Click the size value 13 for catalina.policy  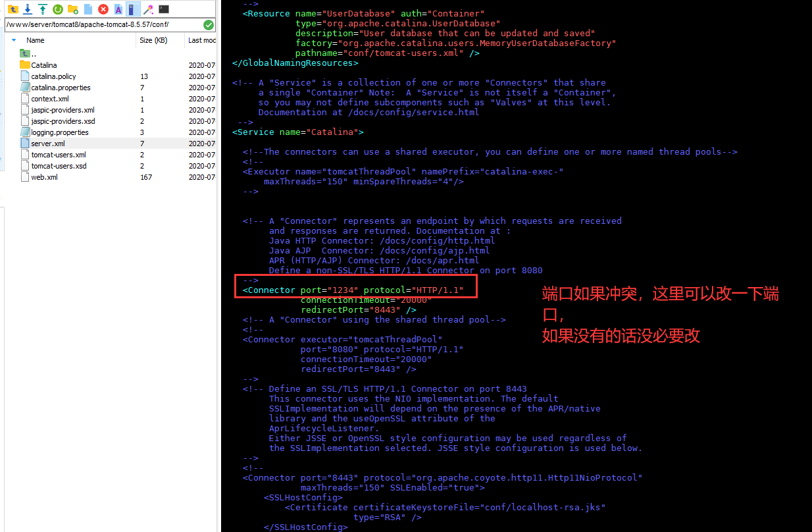(x=144, y=76)
